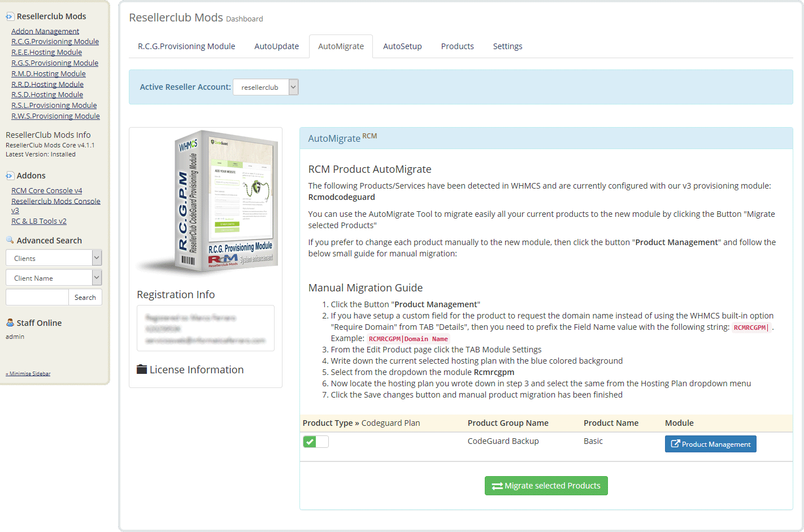Open the Active Reseller Account dropdown
The image size is (804, 532).
(266, 87)
